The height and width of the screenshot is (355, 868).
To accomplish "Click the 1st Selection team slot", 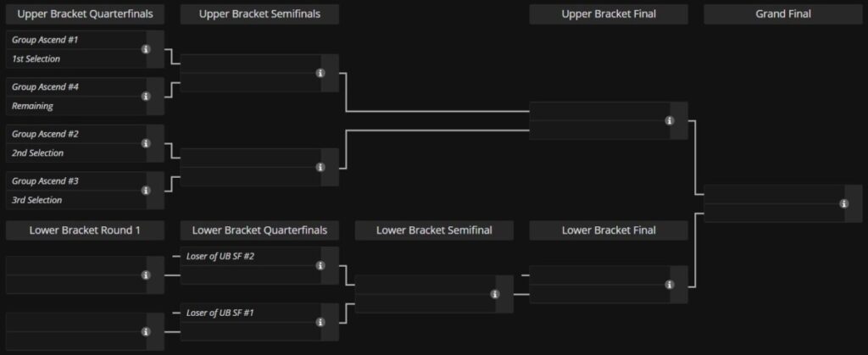I will coord(76,59).
